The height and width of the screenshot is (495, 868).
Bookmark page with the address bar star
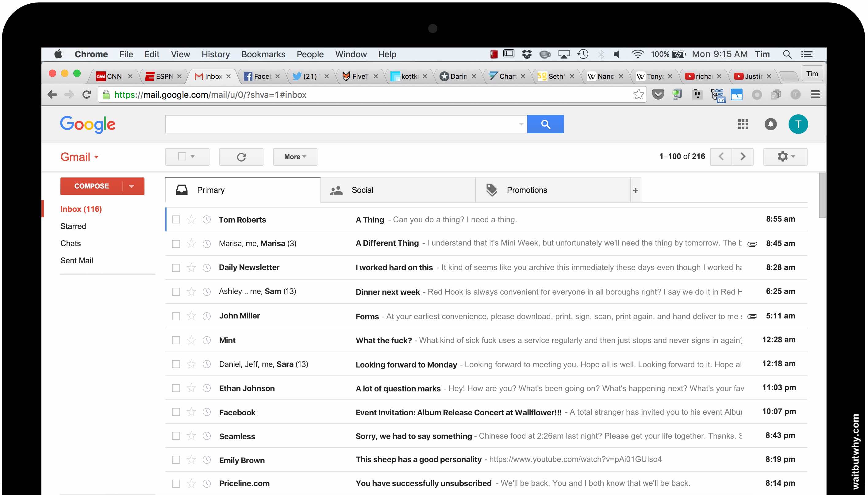638,94
